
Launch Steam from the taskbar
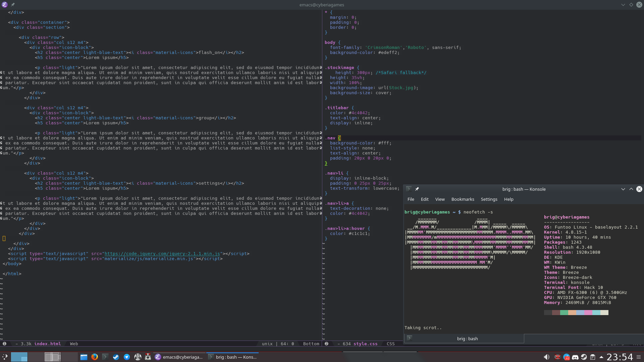tap(116, 357)
